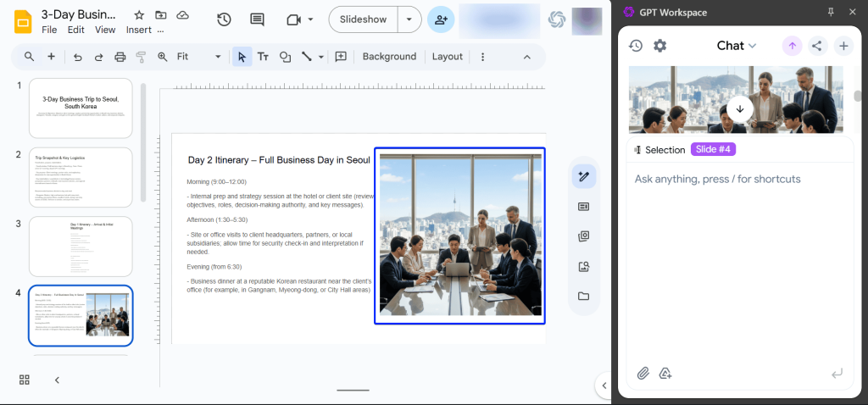Open chat history in GPT Workspace
This screenshot has height=405, width=868.
tap(635, 46)
